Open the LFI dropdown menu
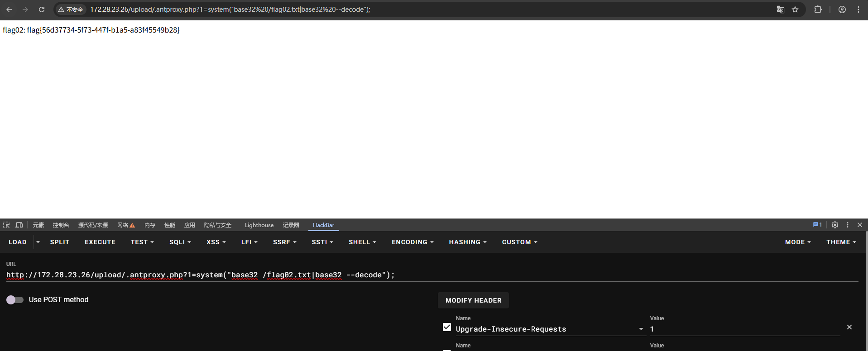 (249, 242)
